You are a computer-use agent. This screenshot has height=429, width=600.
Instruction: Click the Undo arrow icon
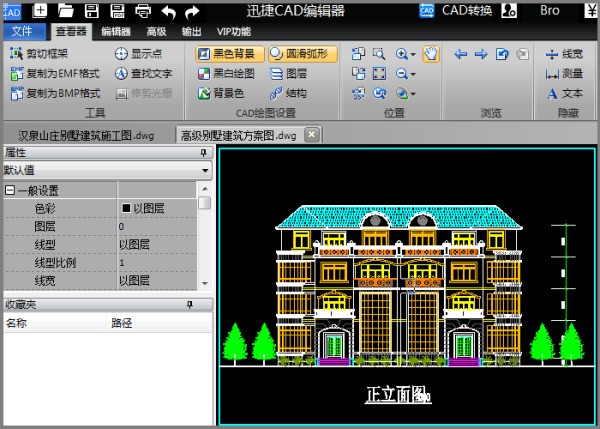tap(168, 11)
